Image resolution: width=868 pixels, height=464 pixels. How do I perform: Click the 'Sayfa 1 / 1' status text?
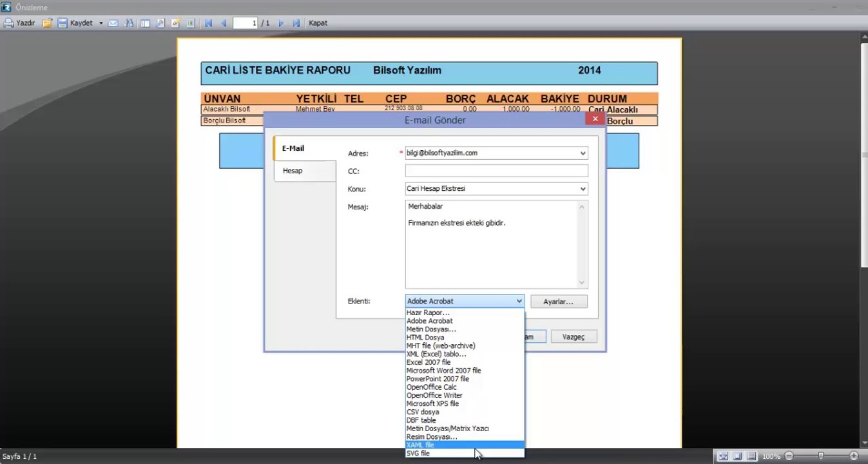20,456
